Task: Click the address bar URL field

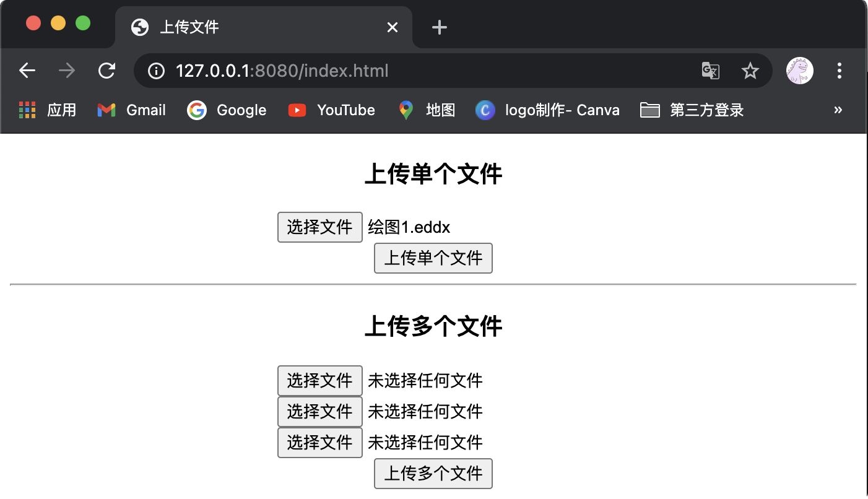Action: point(433,71)
